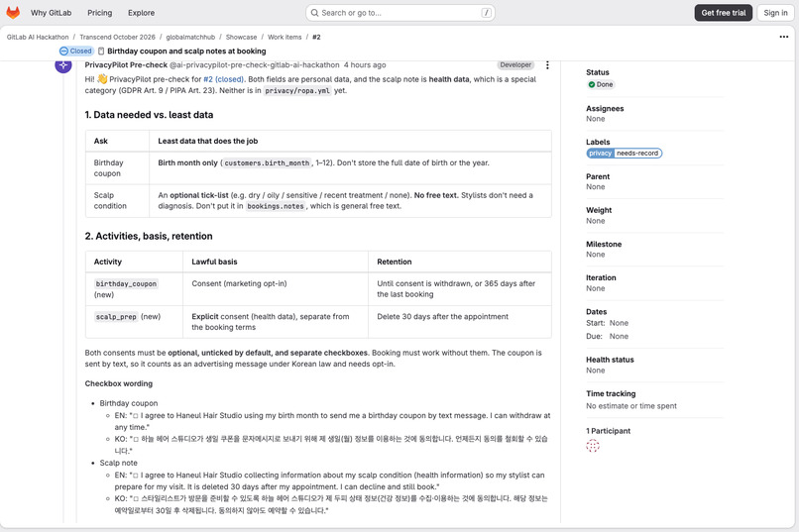Click the 4 hours ago timestamp
This screenshot has height=532, width=799.
tap(365, 64)
